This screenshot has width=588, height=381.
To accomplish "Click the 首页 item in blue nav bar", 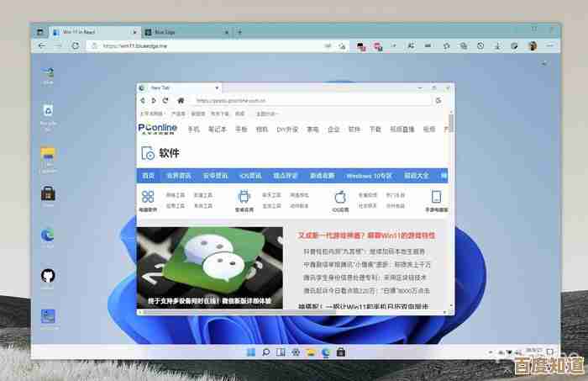I will tap(148, 176).
